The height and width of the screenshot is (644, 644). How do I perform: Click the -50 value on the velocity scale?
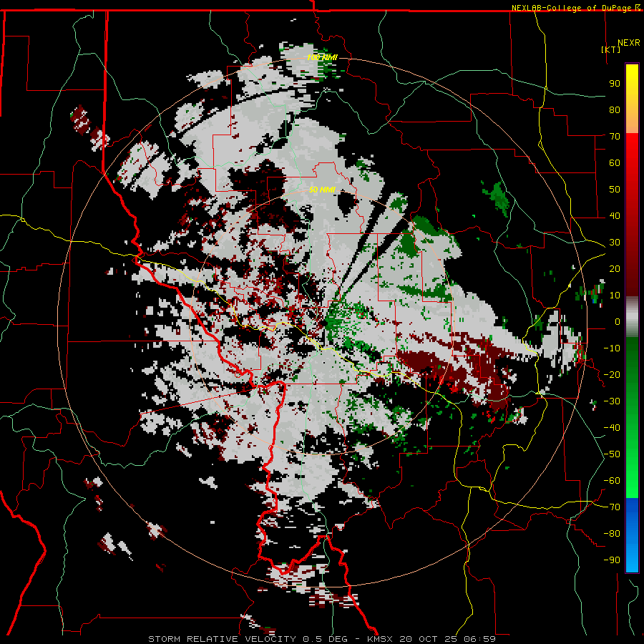click(612, 454)
